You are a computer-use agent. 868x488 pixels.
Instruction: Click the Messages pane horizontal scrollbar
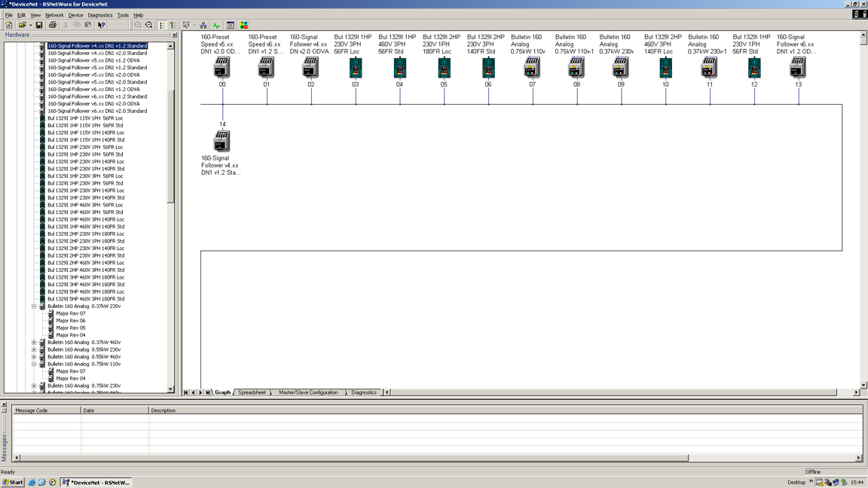coord(437,458)
